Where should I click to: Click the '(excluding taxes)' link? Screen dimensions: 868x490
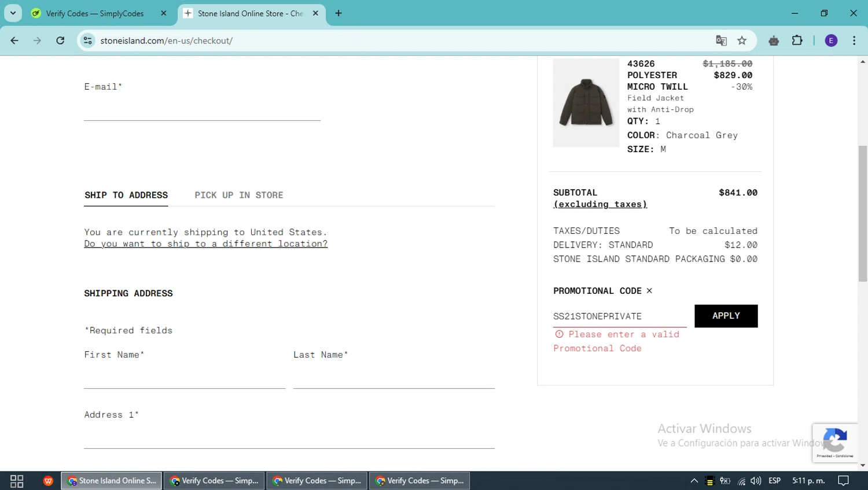[x=600, y=204]
